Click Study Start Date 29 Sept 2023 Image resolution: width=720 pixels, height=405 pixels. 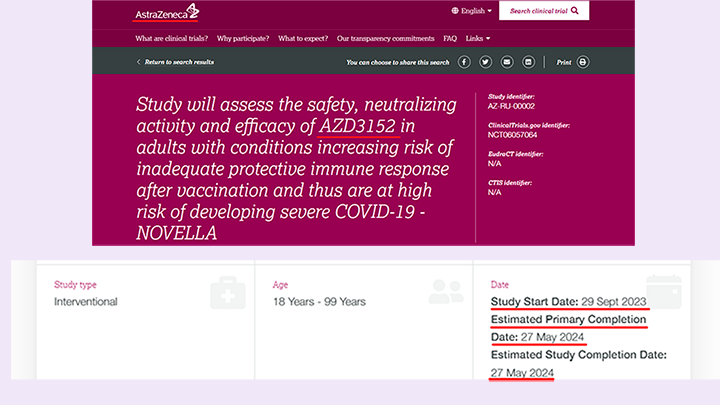(568, 302)
